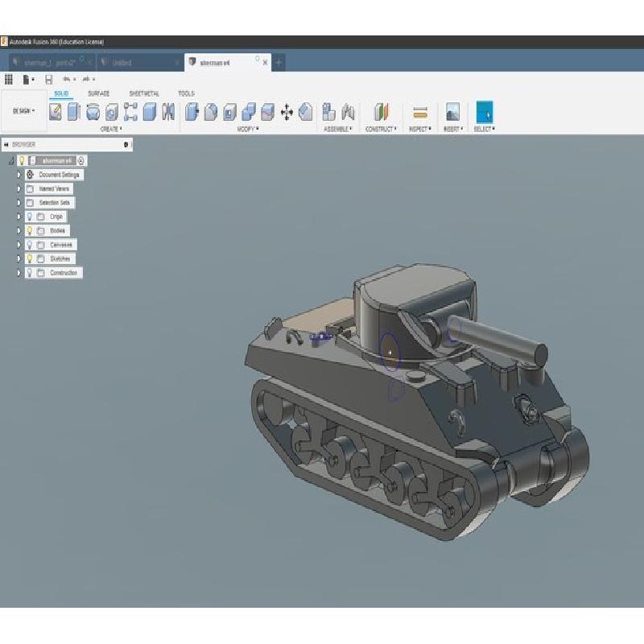Show the Origin folder via its lightbulb
This screenshot has height=644, width=644.
point(30,217)
